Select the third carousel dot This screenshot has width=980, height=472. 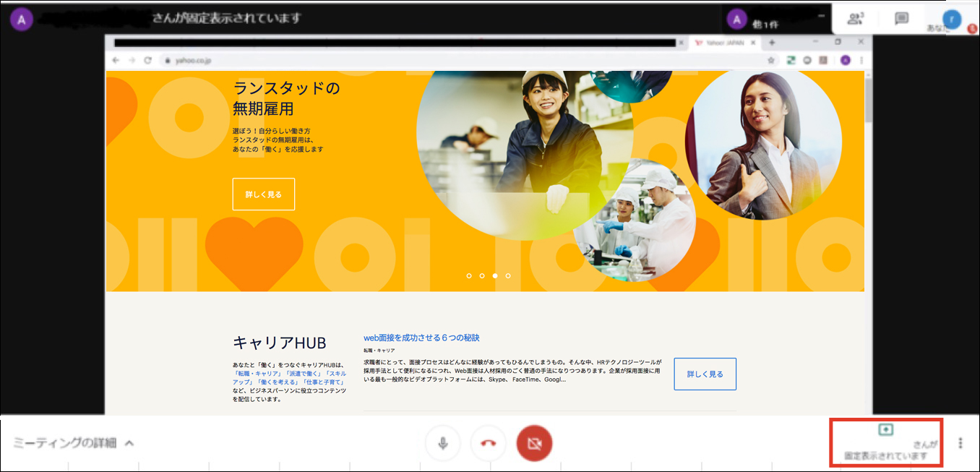tap(495, 275)
